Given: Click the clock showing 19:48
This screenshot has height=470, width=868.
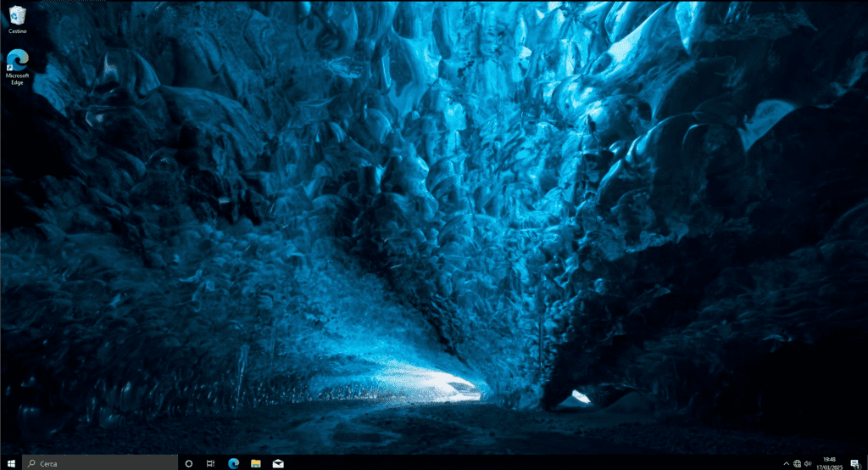Looking at the screenshot, I should click(x=828, y=459).
